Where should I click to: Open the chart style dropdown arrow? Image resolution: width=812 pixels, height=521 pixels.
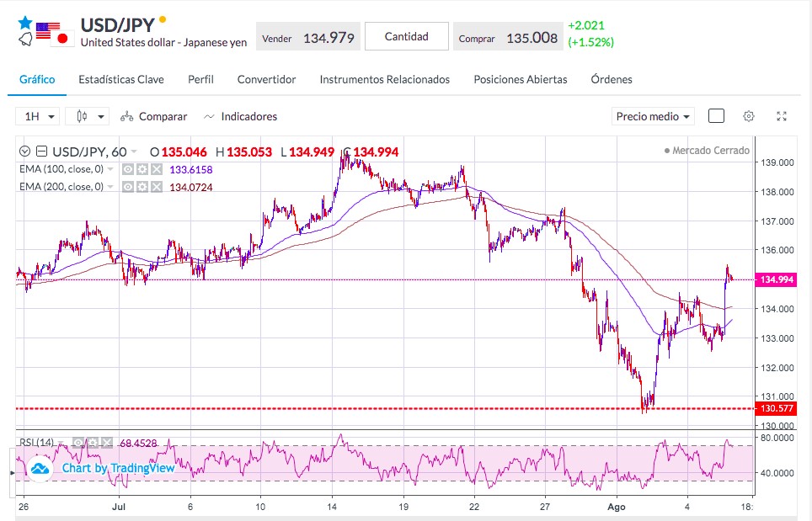coord(101,117)
